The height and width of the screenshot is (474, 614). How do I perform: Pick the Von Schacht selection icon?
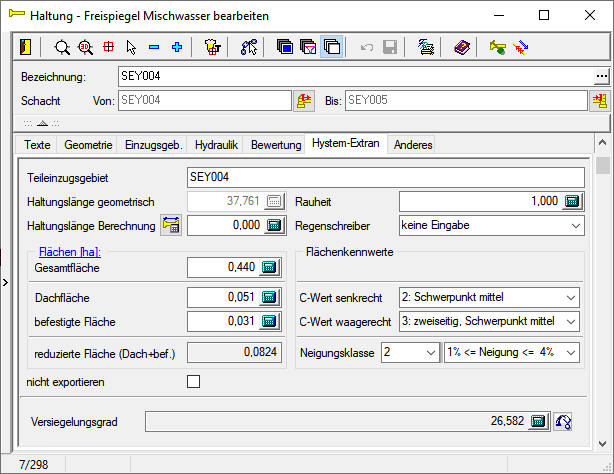[x=304, y=101]
